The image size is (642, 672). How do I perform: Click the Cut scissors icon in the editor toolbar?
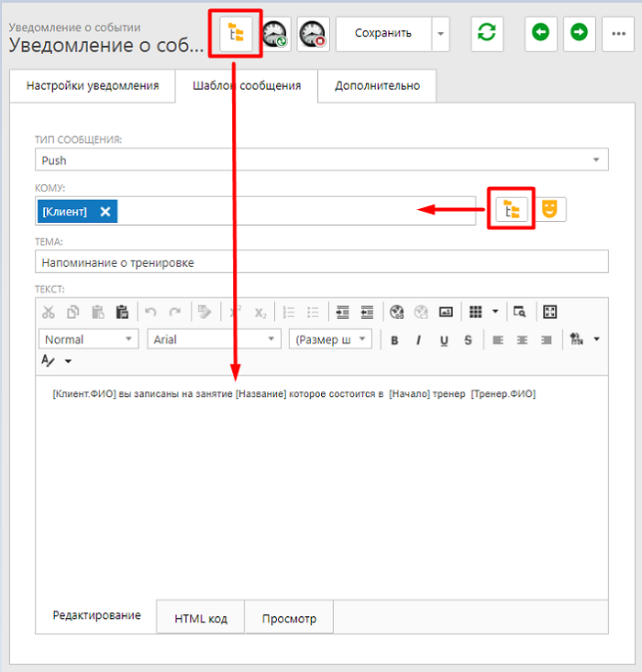(x=49, y=312)
